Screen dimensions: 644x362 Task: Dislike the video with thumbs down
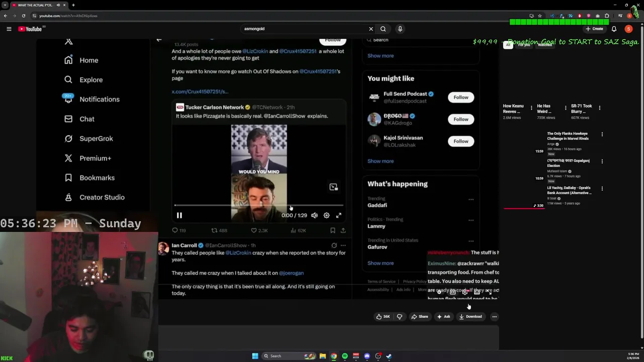(399, 317)
